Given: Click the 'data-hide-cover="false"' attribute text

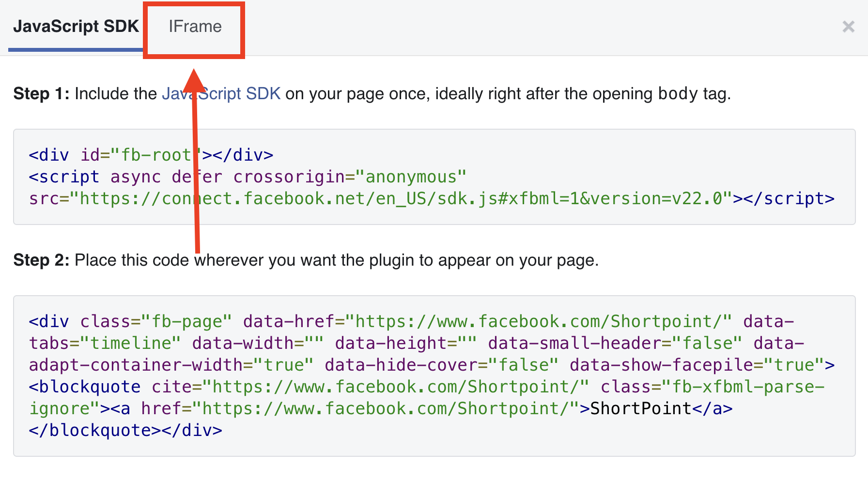Looking at the screenshot, I should [441, 365].
